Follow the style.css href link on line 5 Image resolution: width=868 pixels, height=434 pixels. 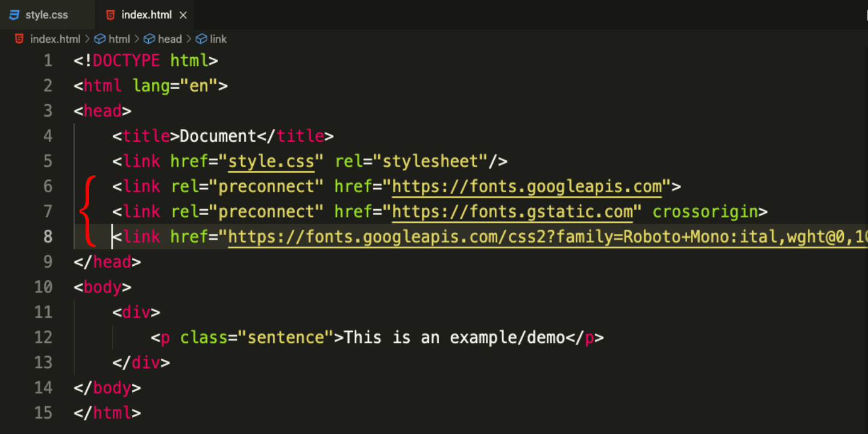271,162
